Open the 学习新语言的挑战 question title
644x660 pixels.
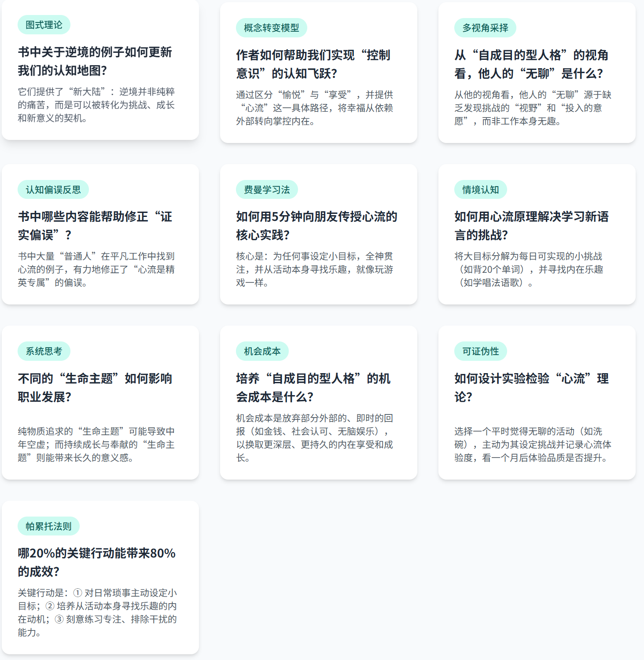(531, 226)
